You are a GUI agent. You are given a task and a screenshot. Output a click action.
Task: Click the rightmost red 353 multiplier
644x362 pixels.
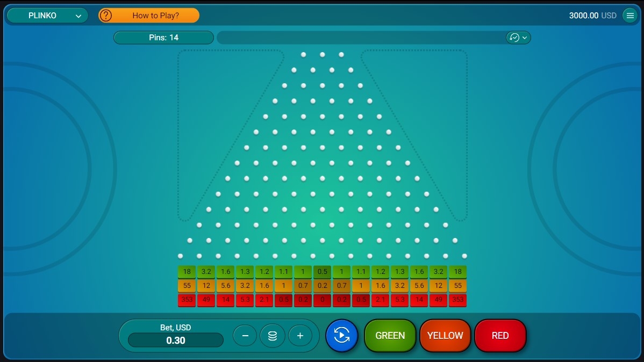pos(458,300)
